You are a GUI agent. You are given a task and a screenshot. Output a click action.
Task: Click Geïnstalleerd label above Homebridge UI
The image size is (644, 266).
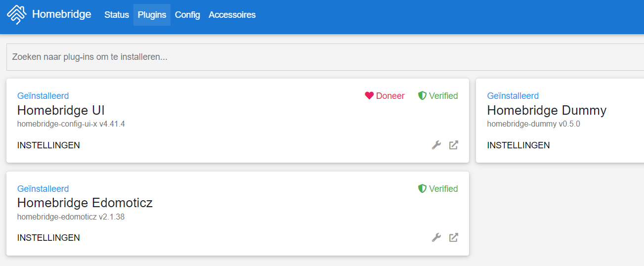tap(43, 95)
